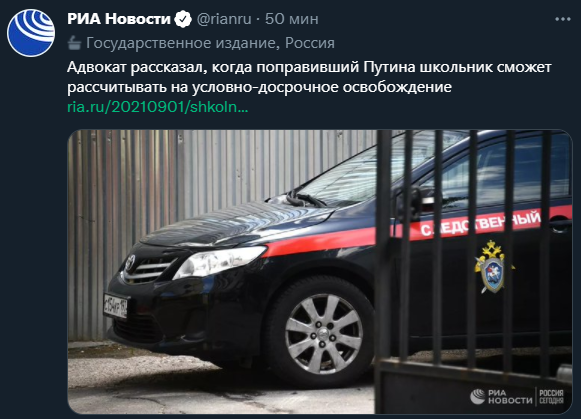Open the three-dot more options menu
The width and height of the screenshot is (581, 419).
pos(562,19)
